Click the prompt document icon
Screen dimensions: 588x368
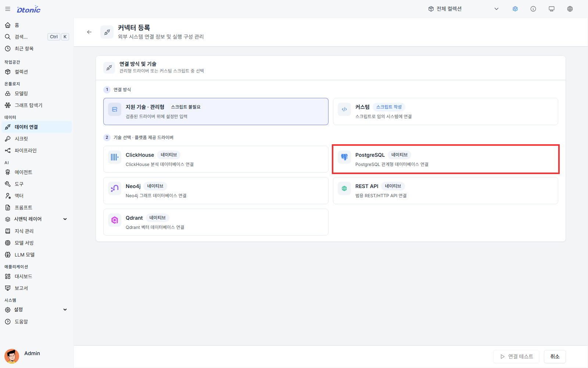click(8, 208)
